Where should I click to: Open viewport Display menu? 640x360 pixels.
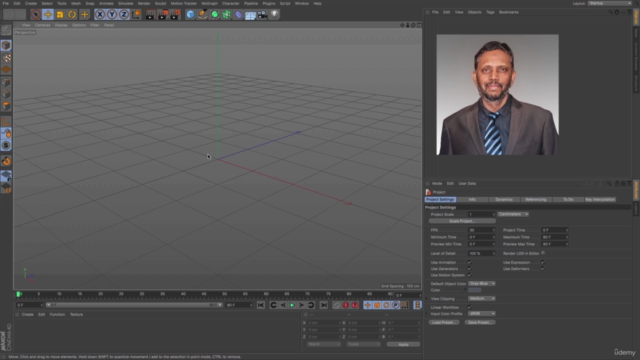click(61, 25)
